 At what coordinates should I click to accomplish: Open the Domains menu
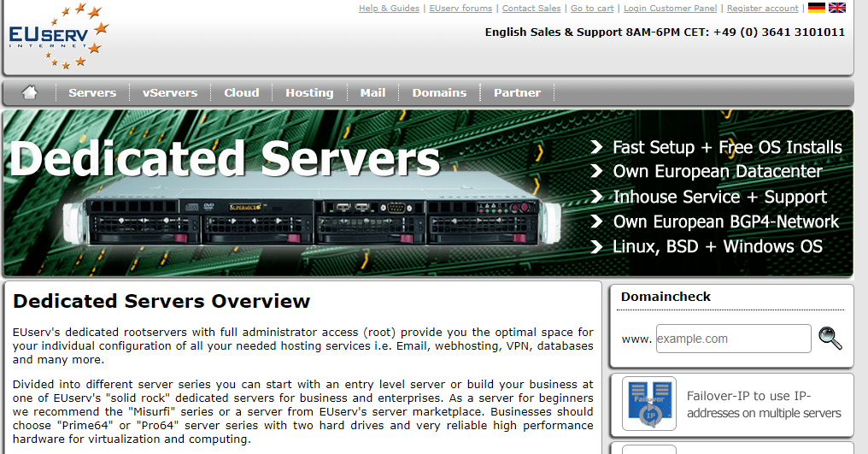tap(439, 92)
